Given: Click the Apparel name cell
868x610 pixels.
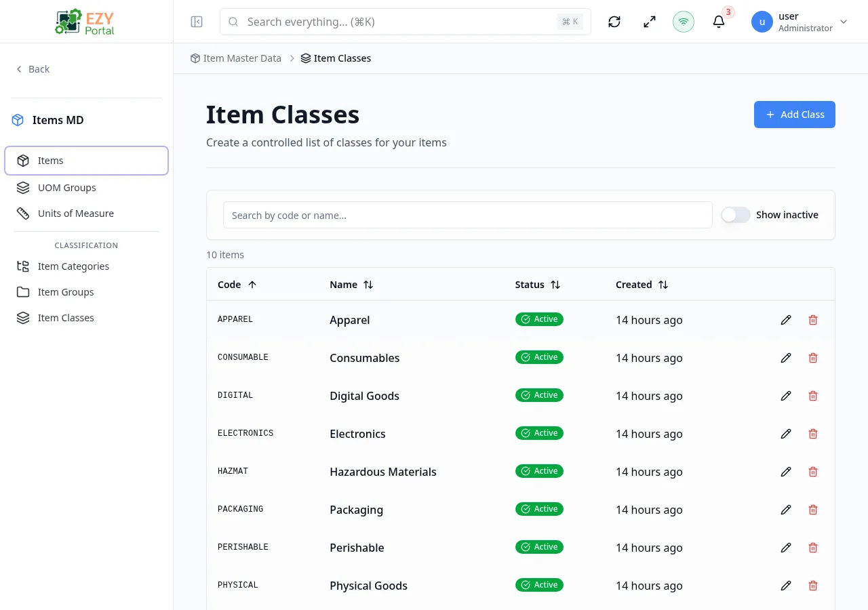Looking at the screenshot, I should pos(350,320).
